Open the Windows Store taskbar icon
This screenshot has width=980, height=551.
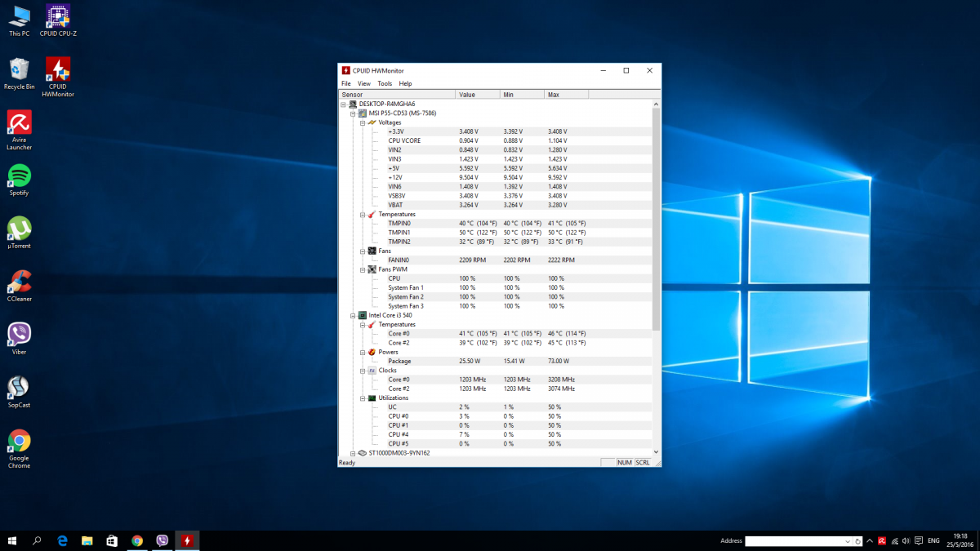tap(112, 540)
